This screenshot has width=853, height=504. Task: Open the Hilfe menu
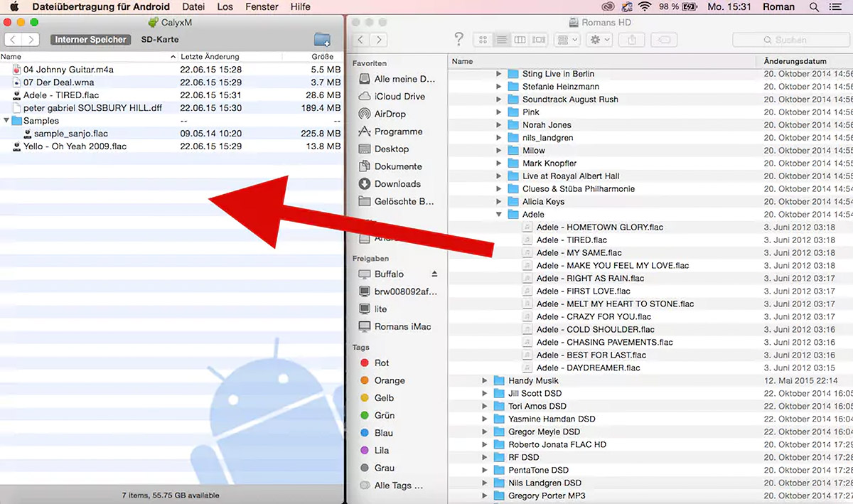[x=301, y=6]
